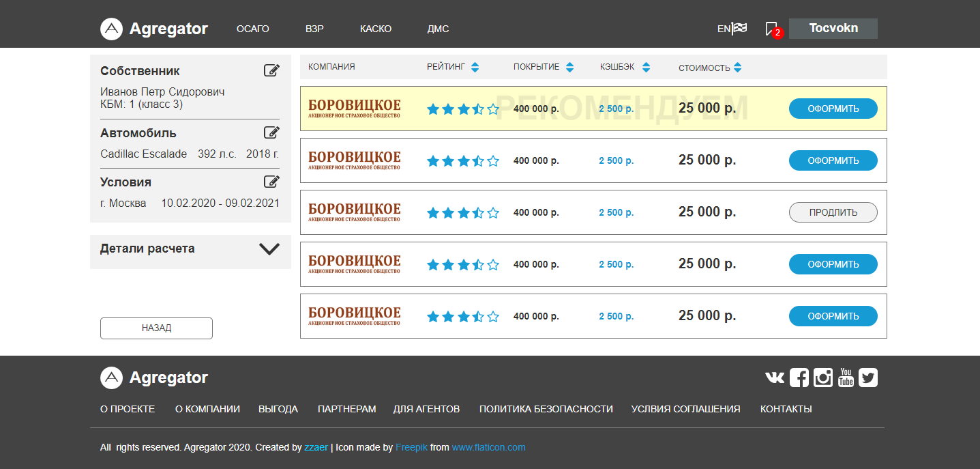Click the star rating in recommended offer

462,109
